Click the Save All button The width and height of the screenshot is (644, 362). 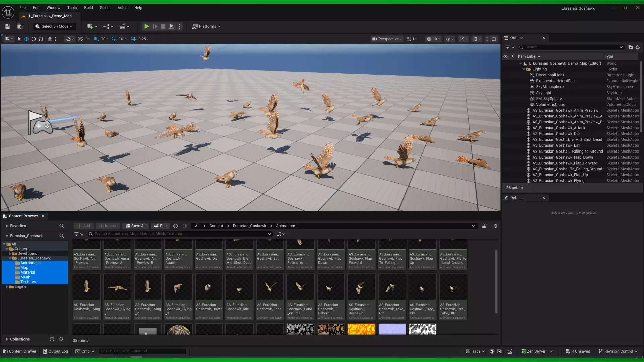136,226
